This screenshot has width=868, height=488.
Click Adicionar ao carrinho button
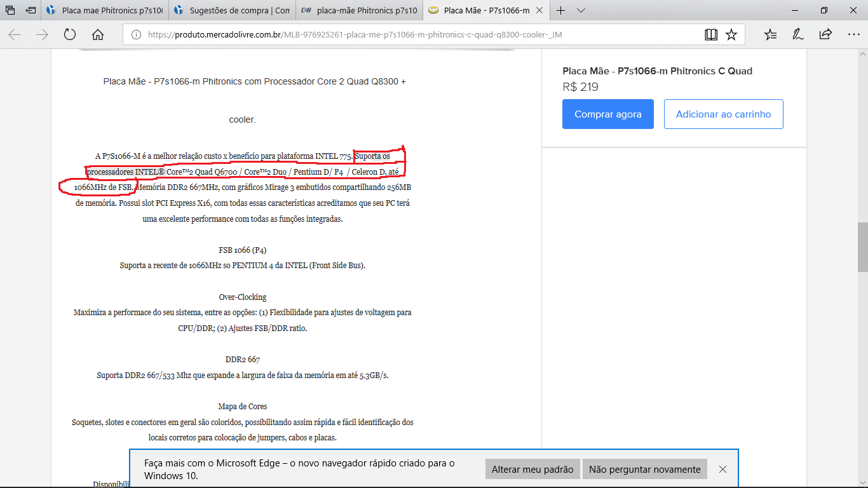click(724, 114)
